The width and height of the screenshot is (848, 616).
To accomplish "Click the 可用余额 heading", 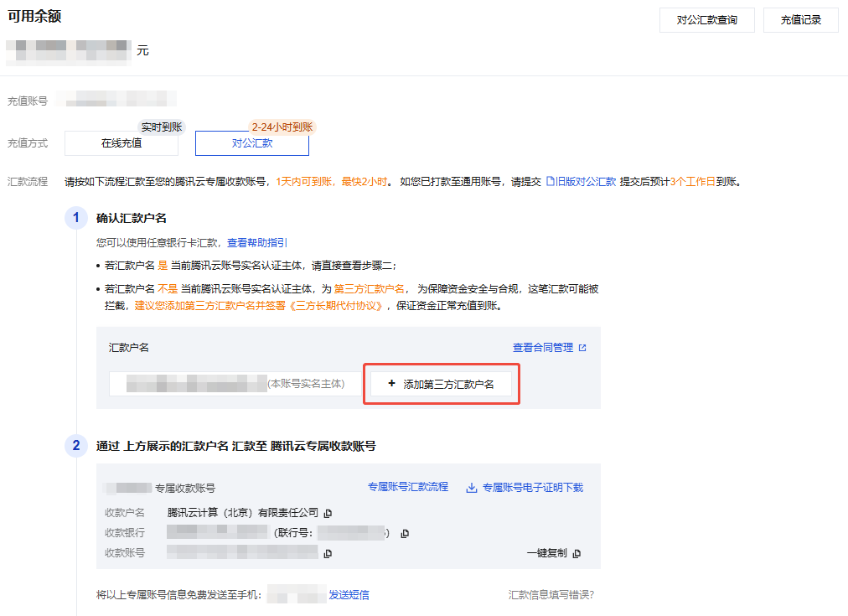I will coord(34,16).
